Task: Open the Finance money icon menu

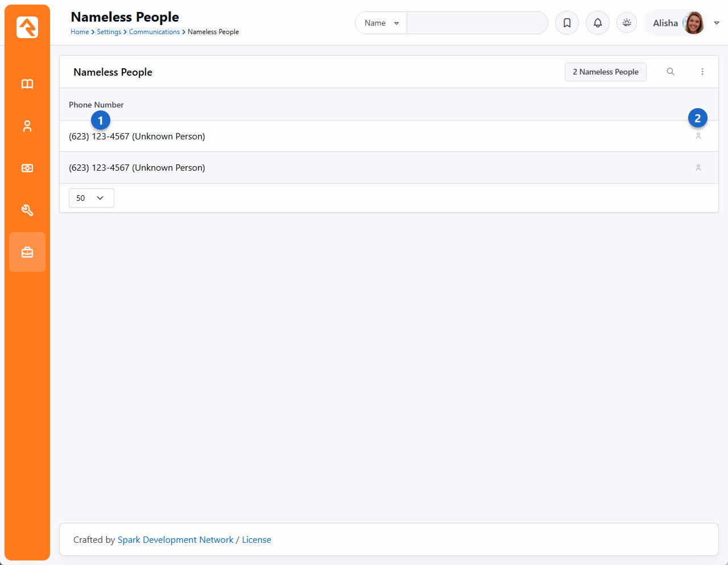Action: (27, 168)
